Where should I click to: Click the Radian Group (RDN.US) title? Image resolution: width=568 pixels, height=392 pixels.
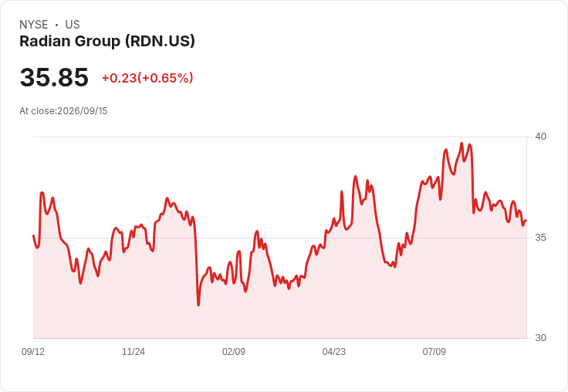[107, 42]
